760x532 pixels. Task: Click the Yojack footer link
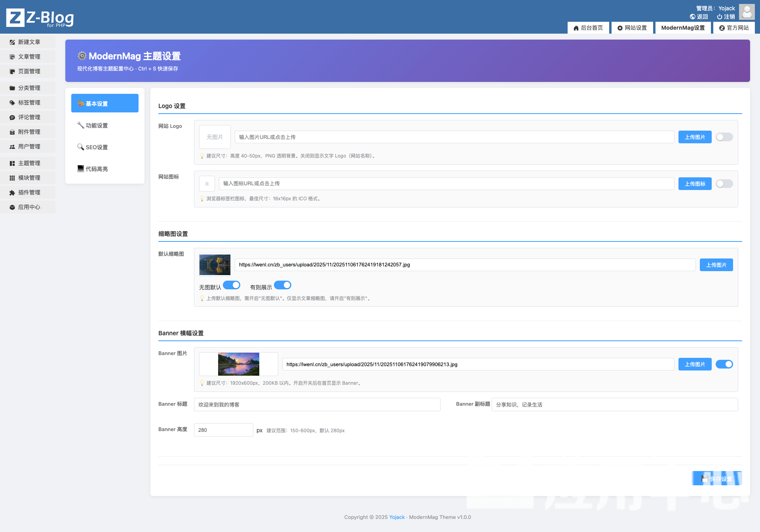[397, 517]
